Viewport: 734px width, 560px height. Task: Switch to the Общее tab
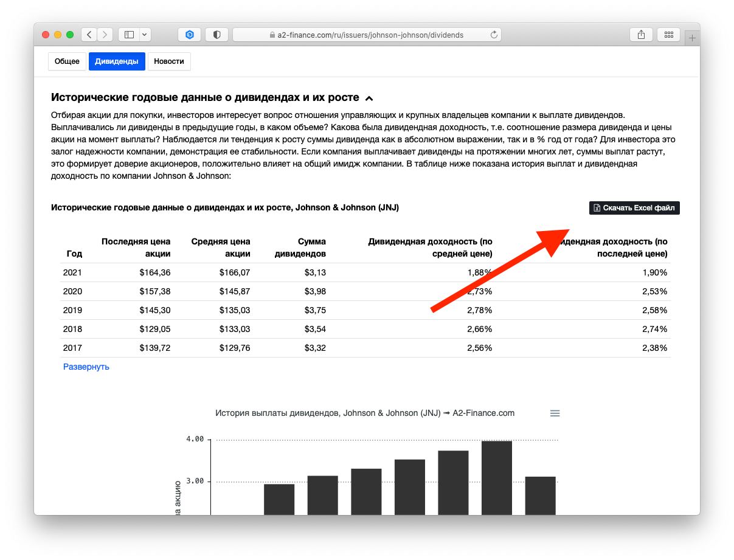tap(67, 61)
